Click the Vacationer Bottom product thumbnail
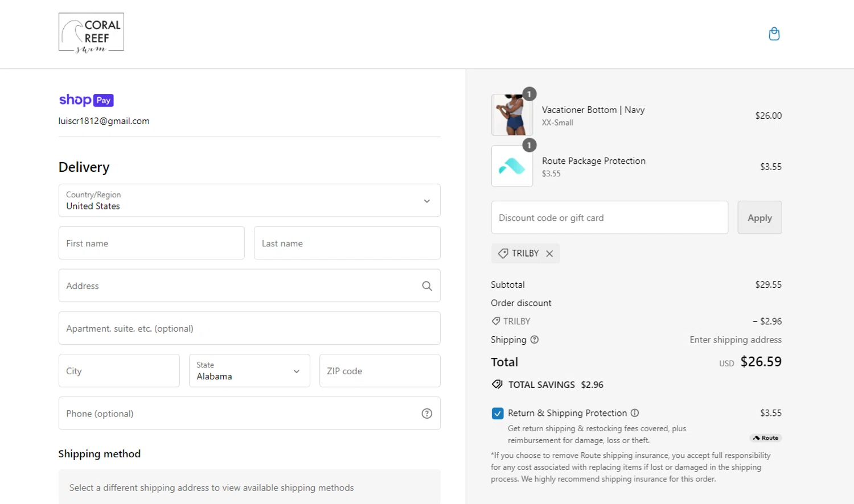 pos(512,115)
